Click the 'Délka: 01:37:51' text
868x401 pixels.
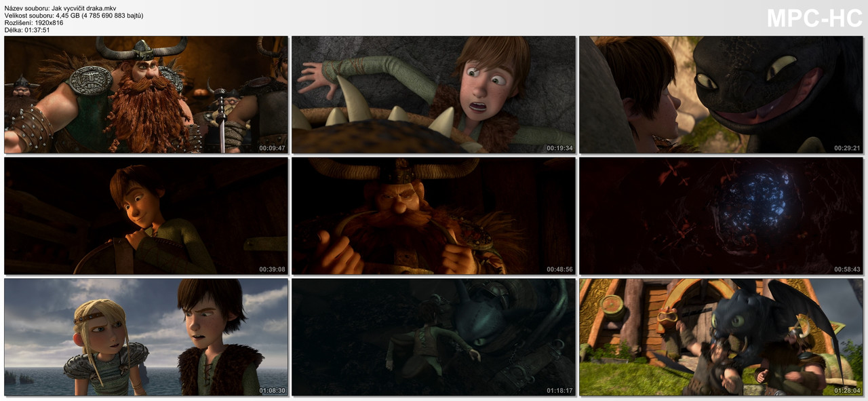tap(27, 30)
